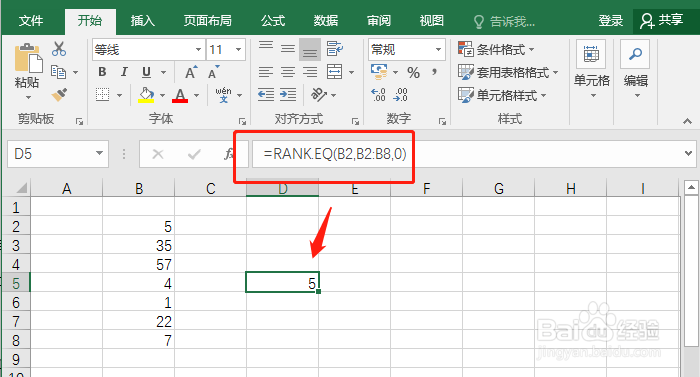Viewport: 700px width, 377px height.
Task: Switch to the 页面布局 tab
Action: click(x=208, y=21)
